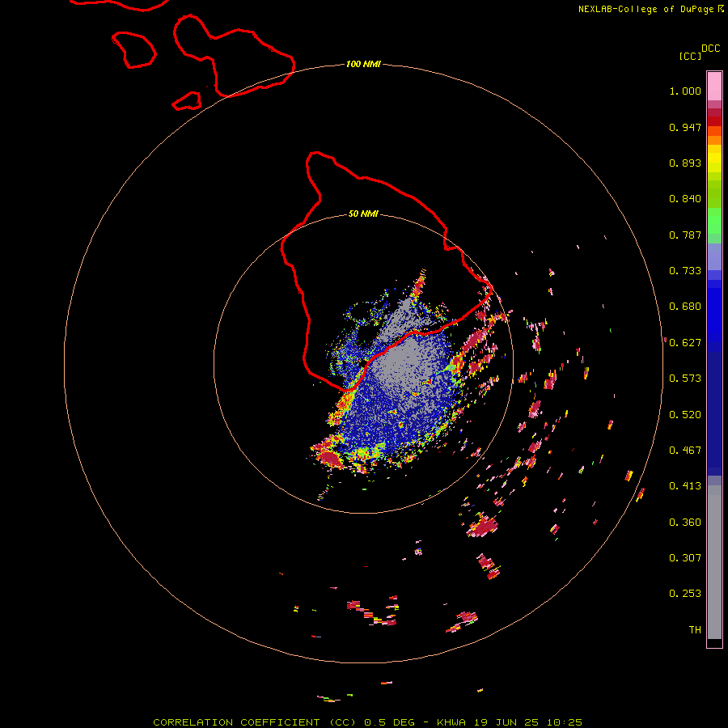Select the 1.000 value on the color scale

pos(685,91)
